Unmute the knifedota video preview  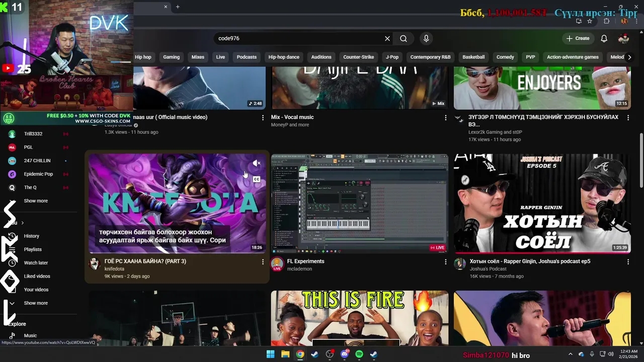tap(257, 163)
